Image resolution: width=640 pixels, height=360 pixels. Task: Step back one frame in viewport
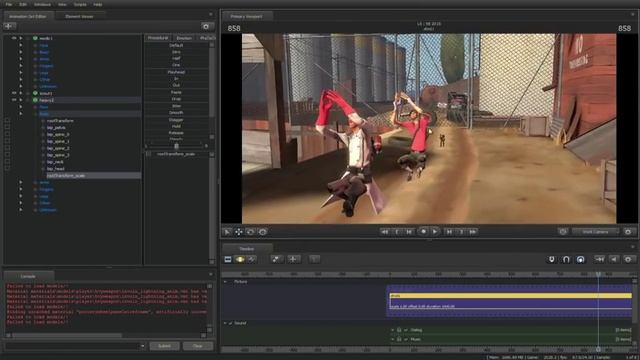point(409,232)
